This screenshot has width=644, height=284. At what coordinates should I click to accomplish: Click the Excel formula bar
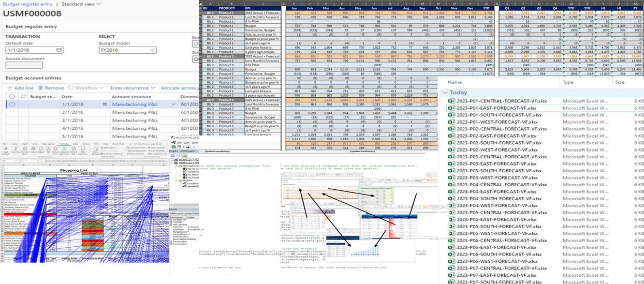click(106, 161)
